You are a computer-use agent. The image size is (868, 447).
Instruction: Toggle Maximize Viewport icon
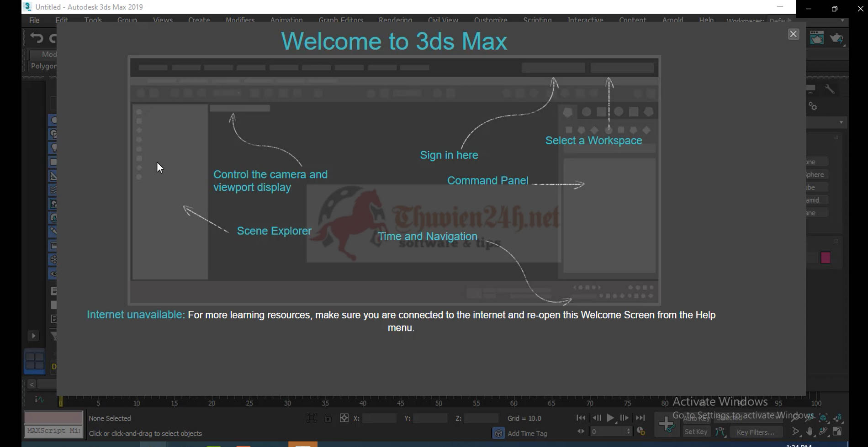[837, 431]
